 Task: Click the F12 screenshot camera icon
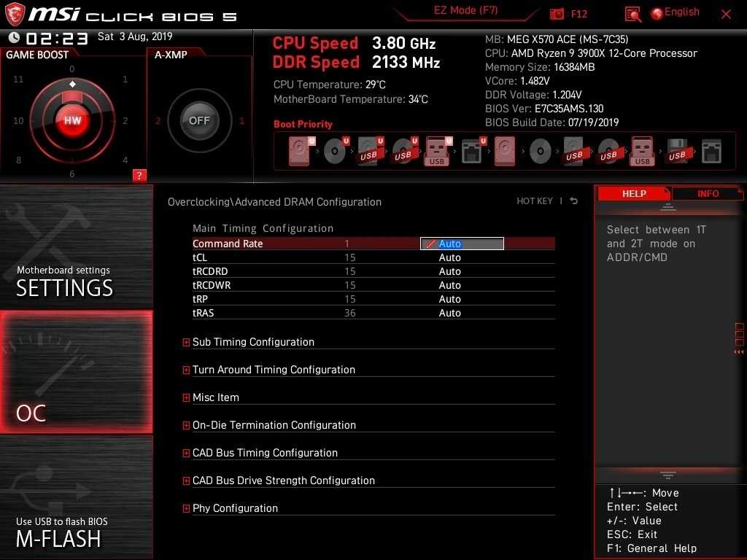pyautogui.click(x=557, y=14)
